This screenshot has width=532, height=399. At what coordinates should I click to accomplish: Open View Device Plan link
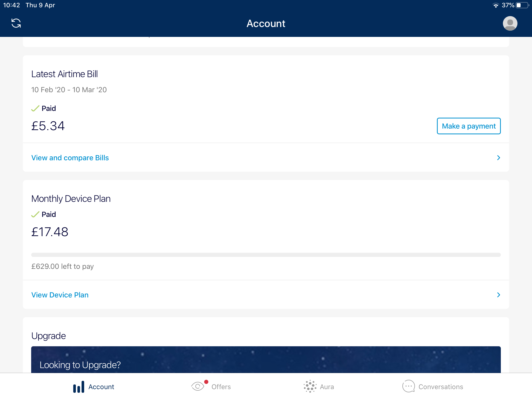tap(60, 295)
